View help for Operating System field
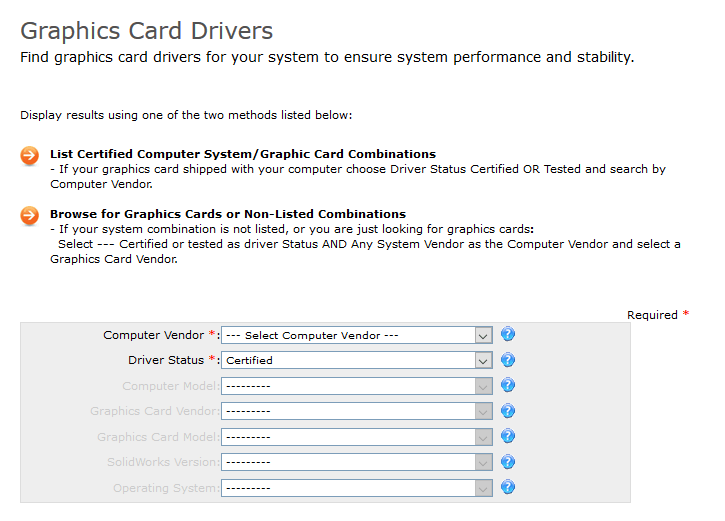 point(508,487)
